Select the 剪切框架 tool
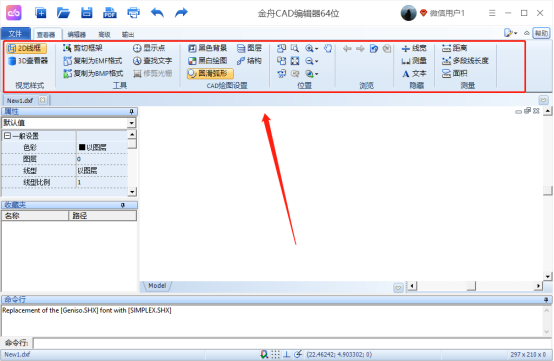 pyautogui.click(x=83, y=48)
